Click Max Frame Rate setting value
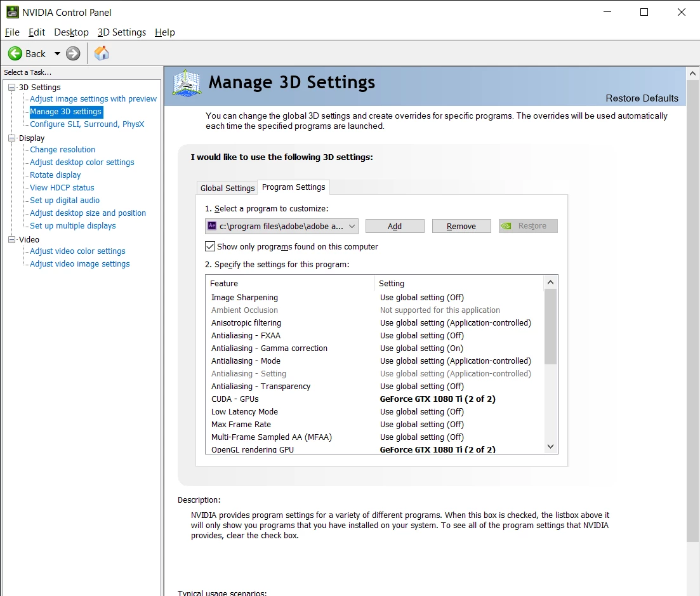Viewport: 700px width, 596px height. click(x=422, y=425)
